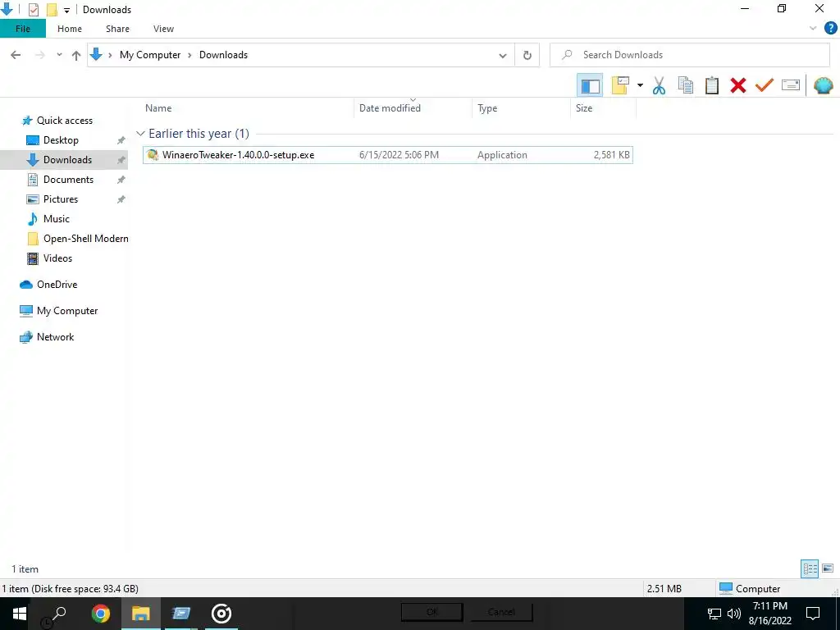The image size is (840, 630).
Task: Open Desktop in navigation pane
Action: click(x=61, y=140)
